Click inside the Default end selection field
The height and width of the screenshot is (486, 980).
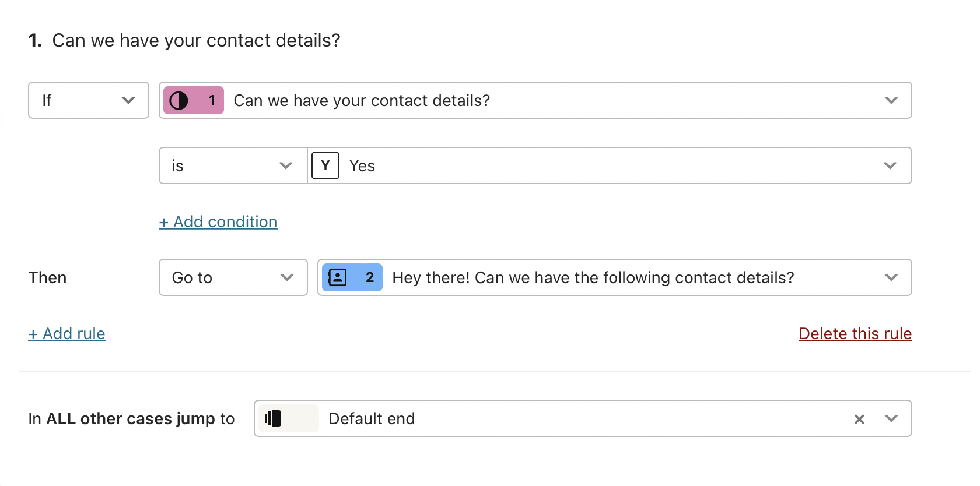pyautogui.click(x=525, y=418)
